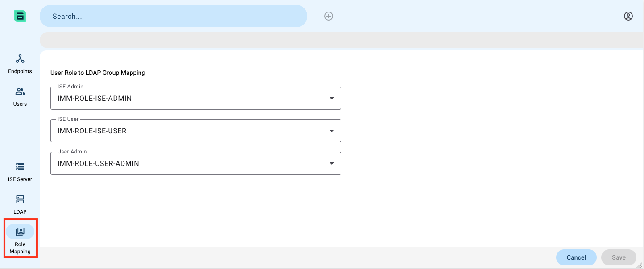Select the LDAP sidebar icon
The width and height of the screenshot is (644, 269).
point(20,199)
